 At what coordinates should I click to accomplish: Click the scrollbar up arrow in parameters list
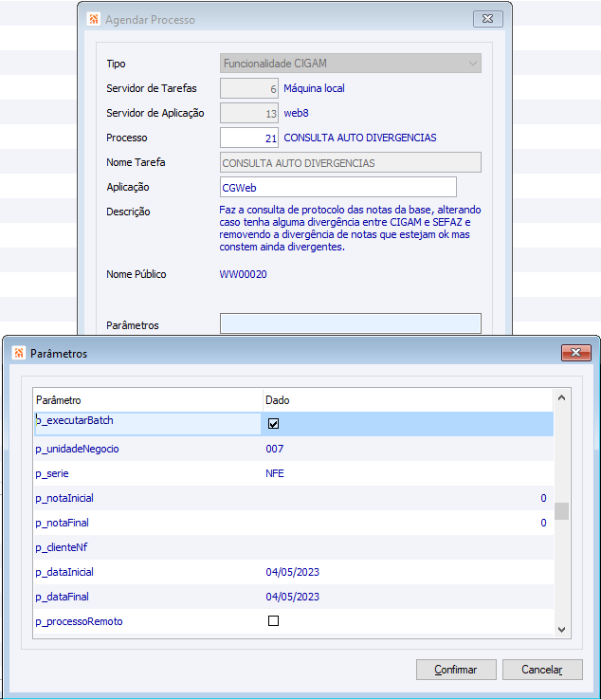pyautogui.click(x=562, y=397)
